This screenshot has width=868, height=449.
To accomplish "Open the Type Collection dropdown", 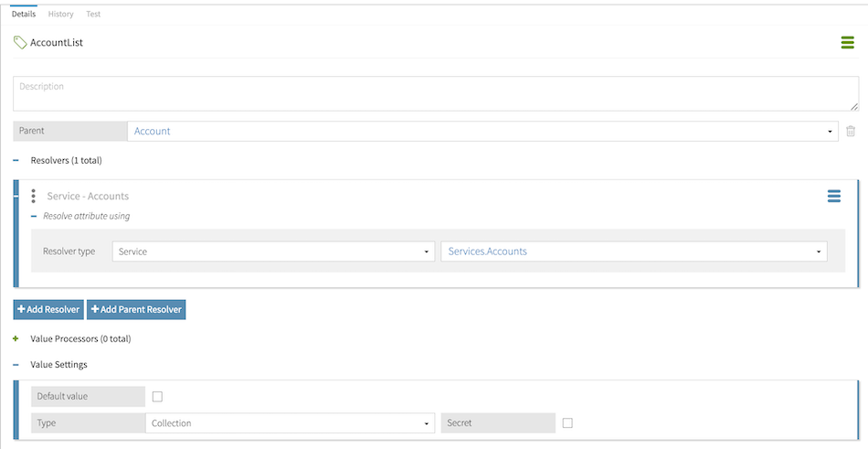I will click(x=290, y=423).
